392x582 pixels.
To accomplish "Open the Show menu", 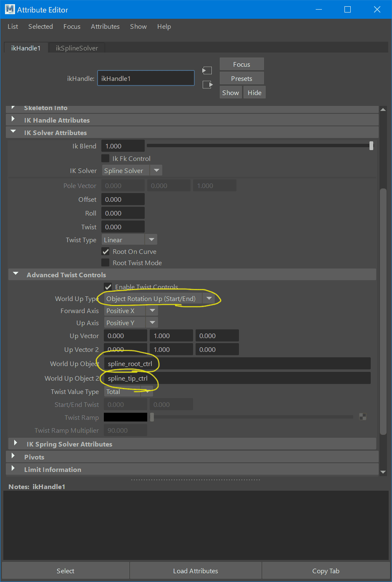I will coord(138,26).
